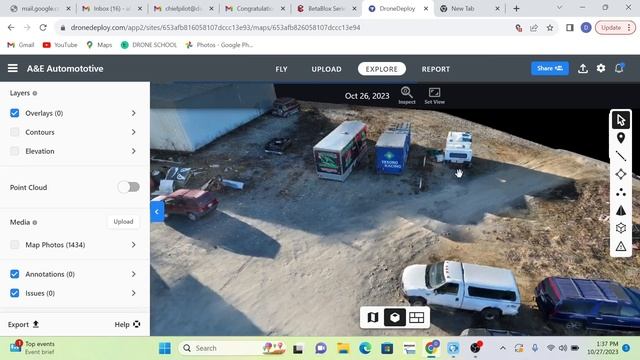Expand the Elevation row chevron

[133, 151]
